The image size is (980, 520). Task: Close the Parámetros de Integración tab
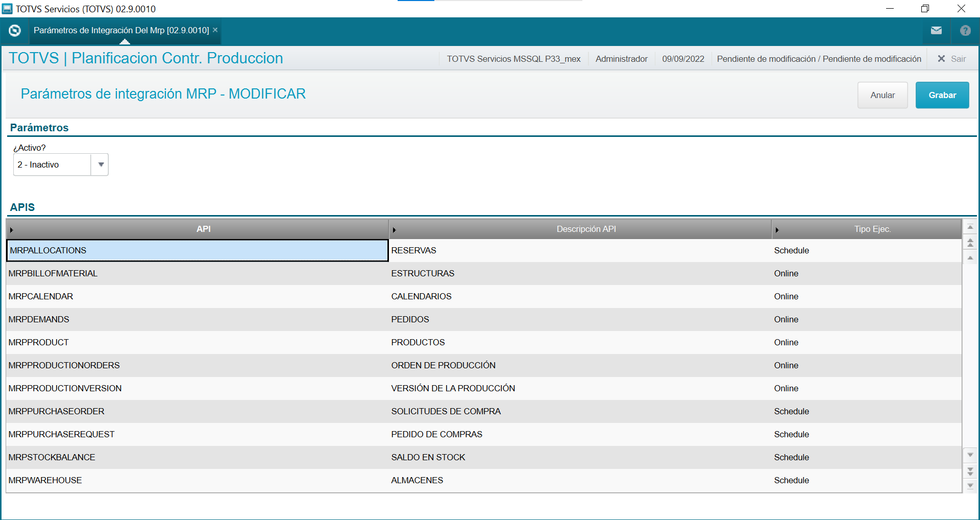[215, 30]
